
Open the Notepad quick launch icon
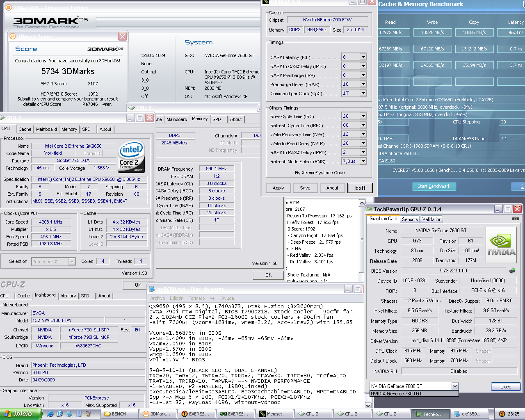point(68,414)
